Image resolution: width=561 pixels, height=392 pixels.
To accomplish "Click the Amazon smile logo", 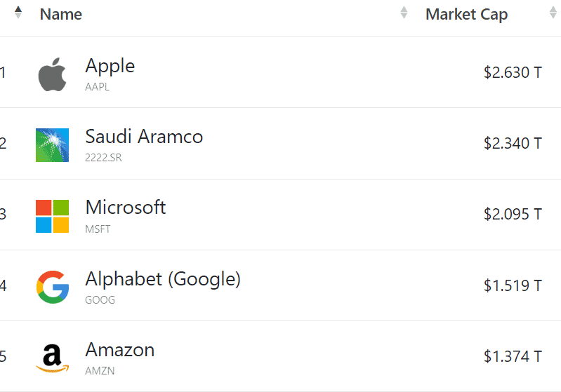I will coord(52,358).
